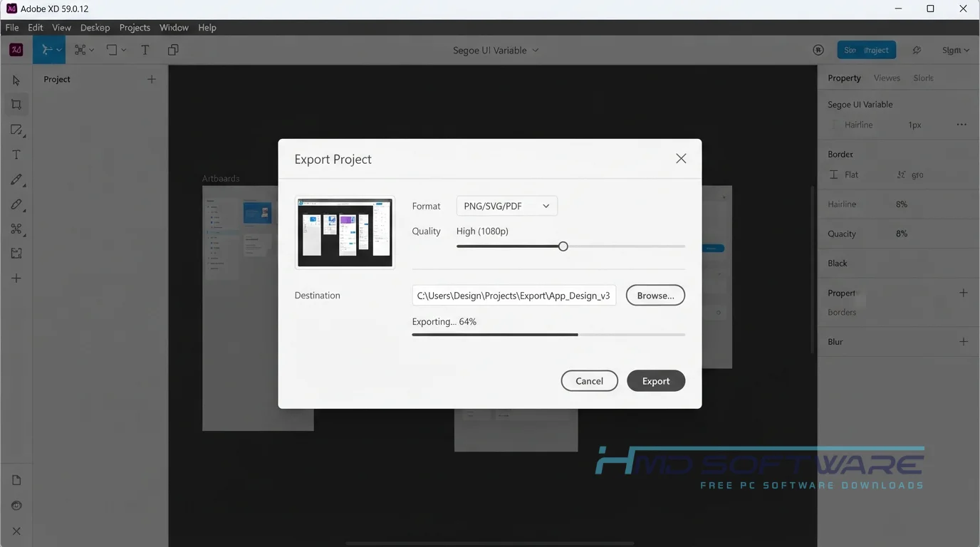Select the Text tool in the left toolbar
The image size is (980, 547).
pyautogui.click(x=16, y=155)
